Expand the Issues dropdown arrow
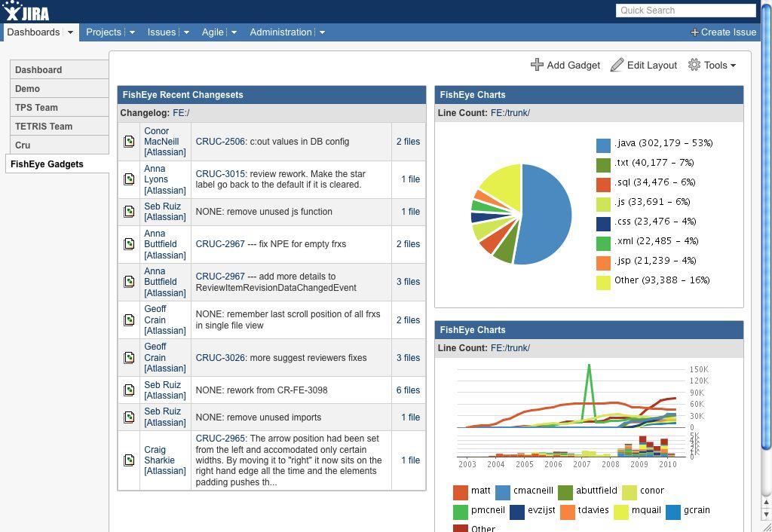 point(186,32)
